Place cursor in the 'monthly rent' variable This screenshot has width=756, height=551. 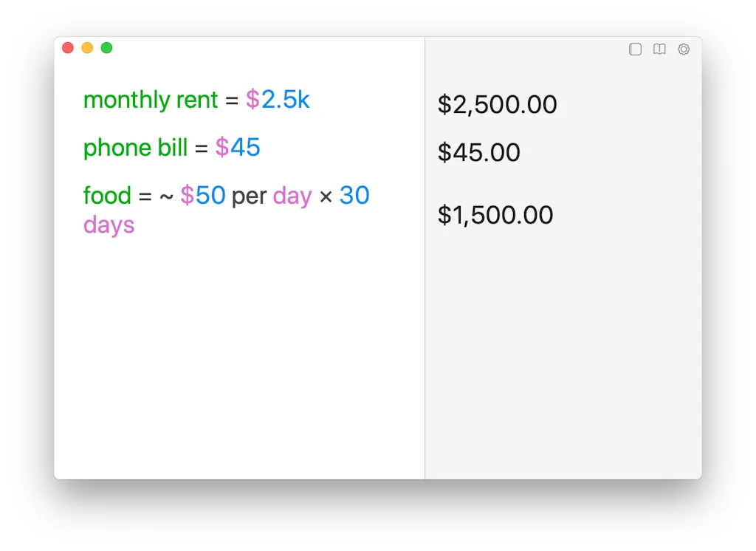(x=151, y=100)
